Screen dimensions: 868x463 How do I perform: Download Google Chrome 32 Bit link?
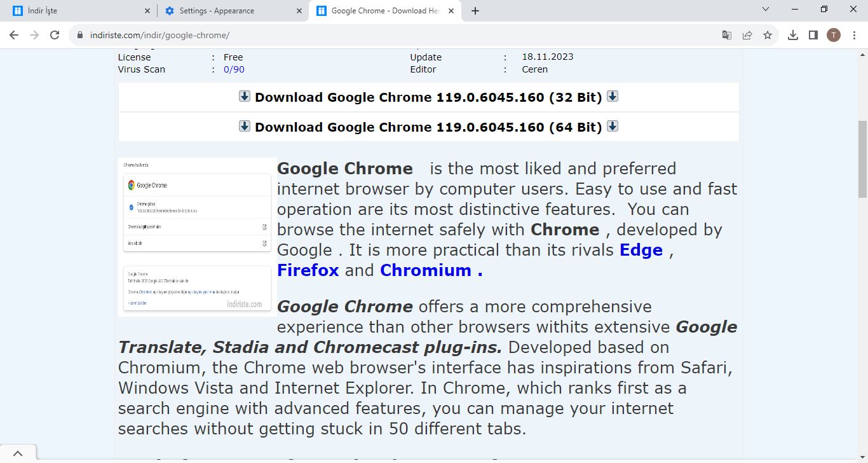click(428, 97)
